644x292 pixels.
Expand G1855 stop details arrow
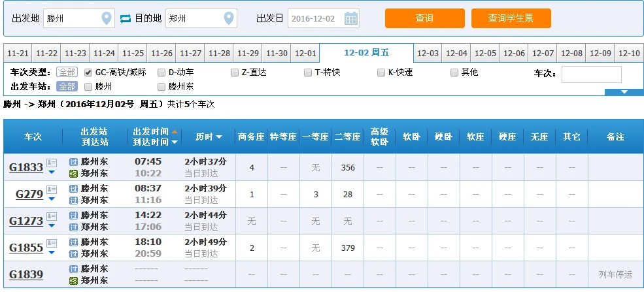(x=52, y=252)
